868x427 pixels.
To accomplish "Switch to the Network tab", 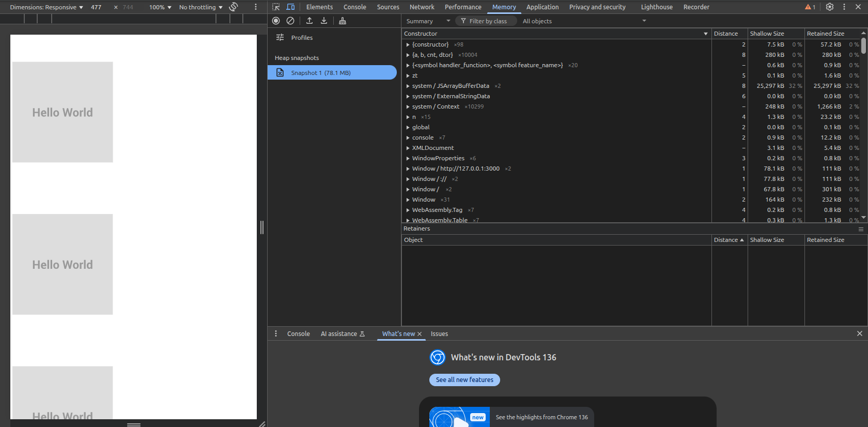I will (x=422, y=7).
